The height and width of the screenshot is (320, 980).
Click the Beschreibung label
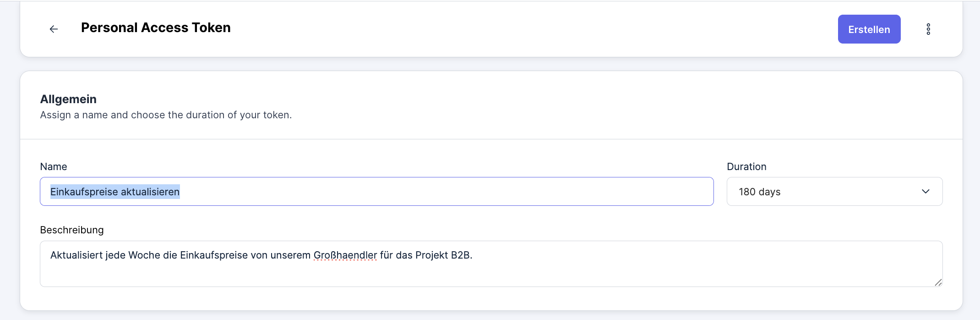point(72,230)
